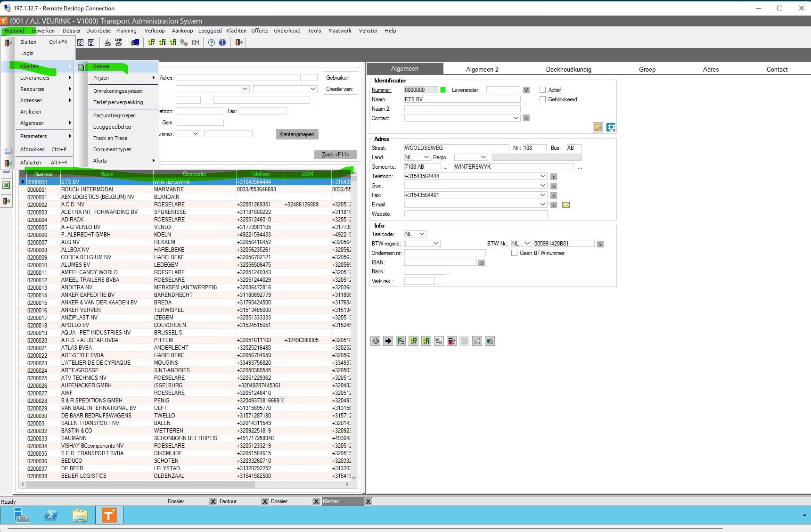Switch to the Boekhoudkundig tab
Screen dimensions: 811x532
coord(568,69)
